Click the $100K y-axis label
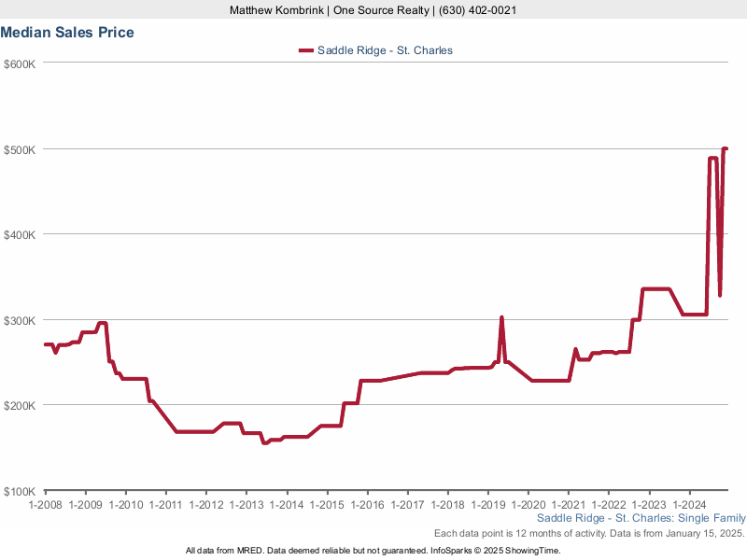This screenshot has width=747, height=560. click(x=20, y=491)
